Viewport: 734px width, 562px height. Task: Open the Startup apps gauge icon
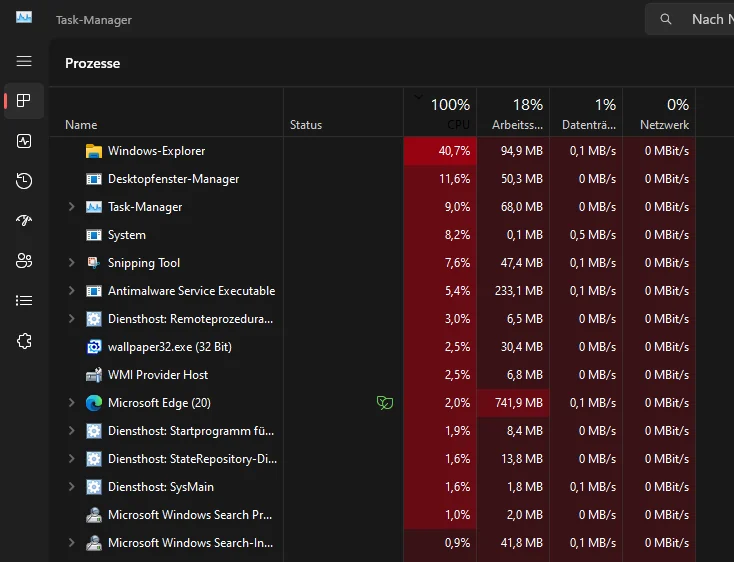[24, 220]
